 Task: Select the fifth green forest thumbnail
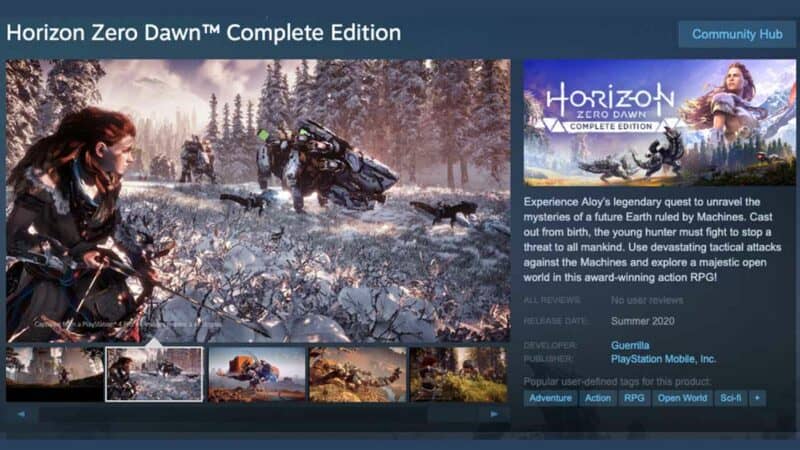(x=459, y=375)
